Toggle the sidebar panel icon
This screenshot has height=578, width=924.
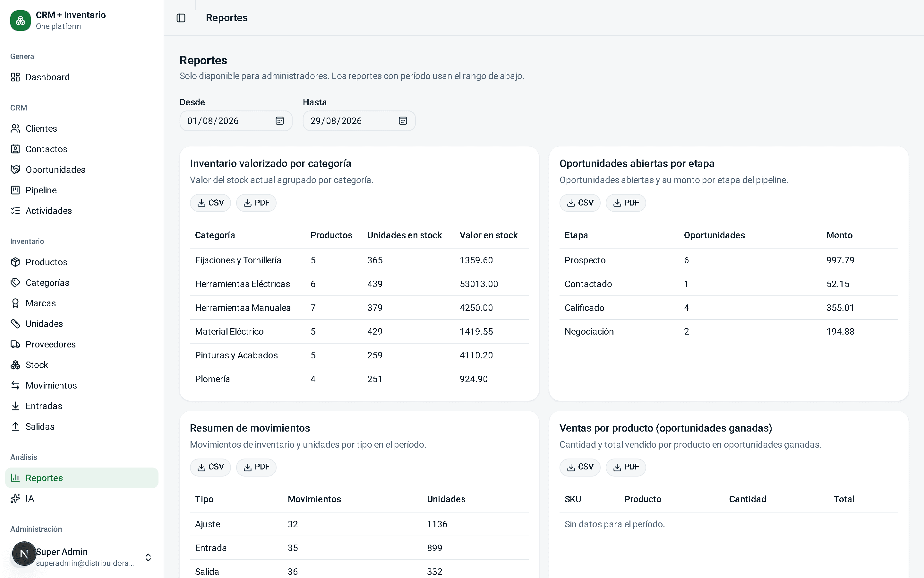[181, 18]
